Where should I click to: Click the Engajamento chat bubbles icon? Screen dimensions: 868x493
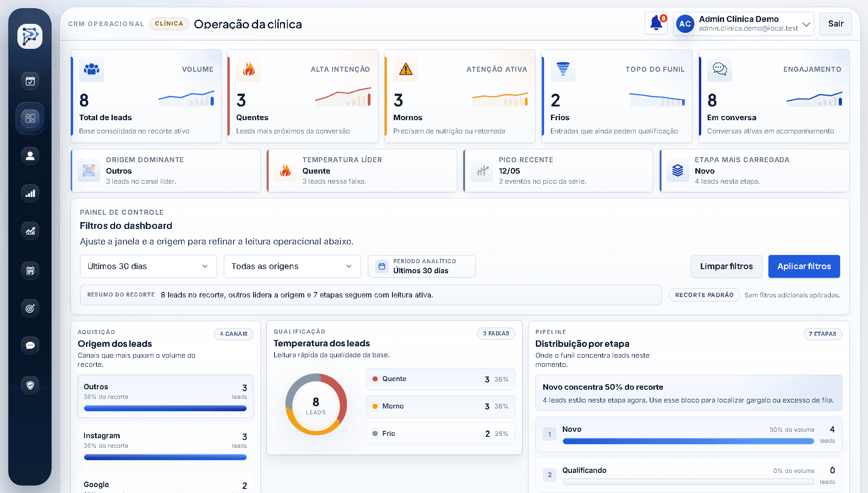720,69
